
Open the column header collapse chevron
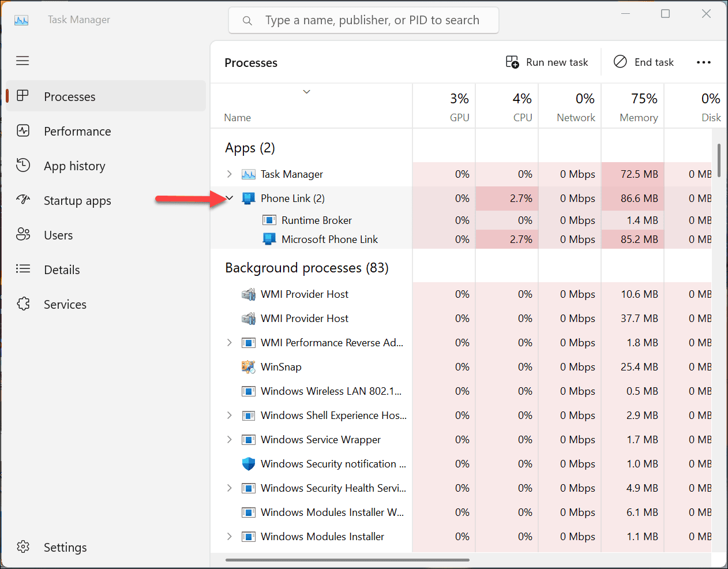[x=307, y=92]
